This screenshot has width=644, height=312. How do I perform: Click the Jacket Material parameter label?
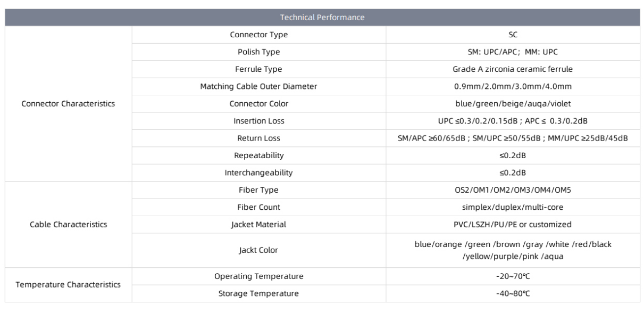pyautogui.click(x=259, y=224)
